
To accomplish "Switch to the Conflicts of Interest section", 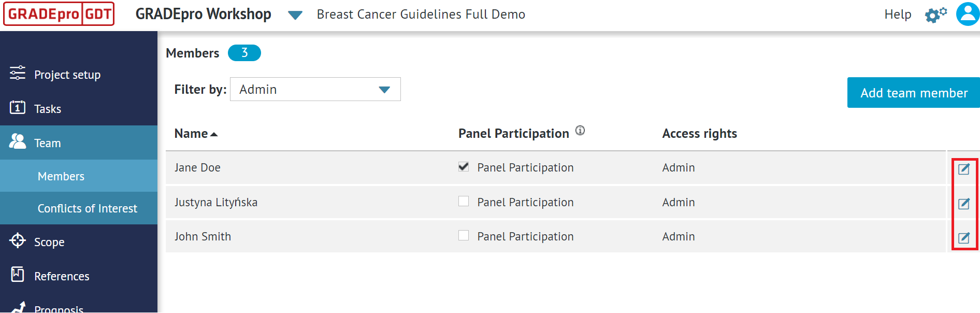I will [88, 208].
